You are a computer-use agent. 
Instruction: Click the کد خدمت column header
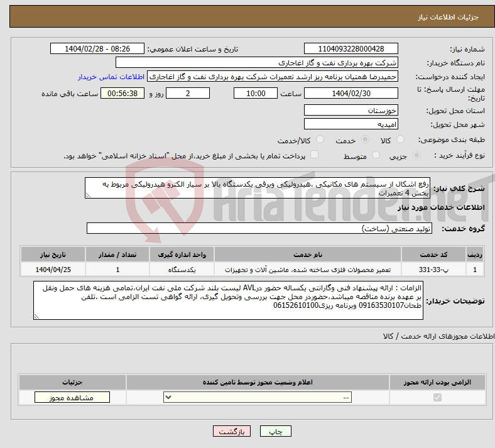coord(434,254)
